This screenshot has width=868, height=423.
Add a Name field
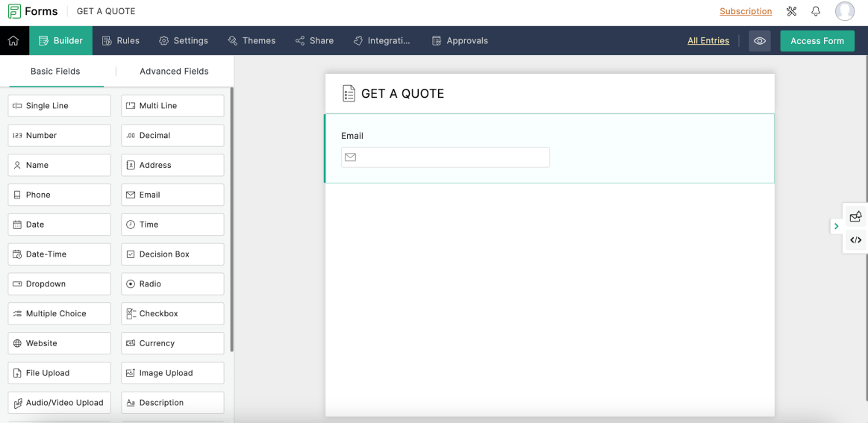click(59, 165)
